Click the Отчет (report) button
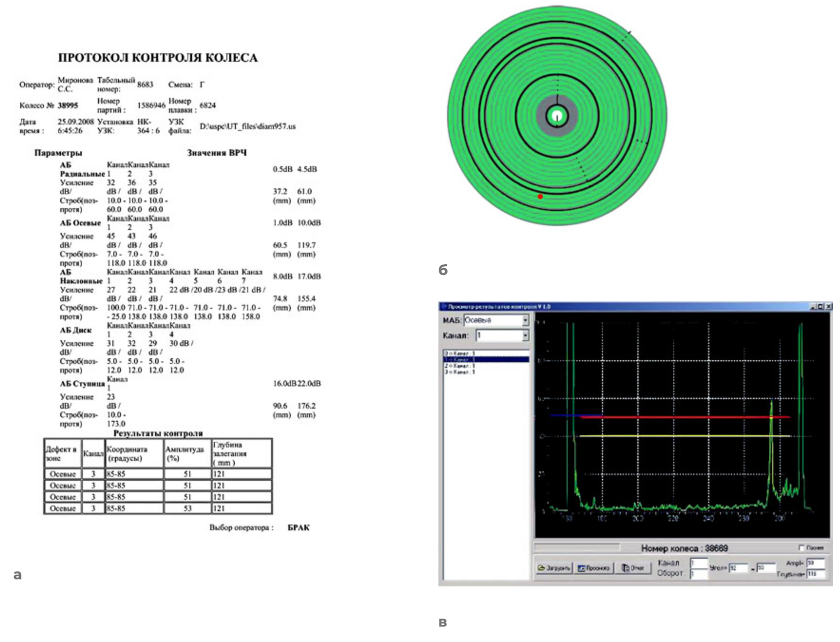840x642 pixels. pyautogui.click(x=632, y=568)
